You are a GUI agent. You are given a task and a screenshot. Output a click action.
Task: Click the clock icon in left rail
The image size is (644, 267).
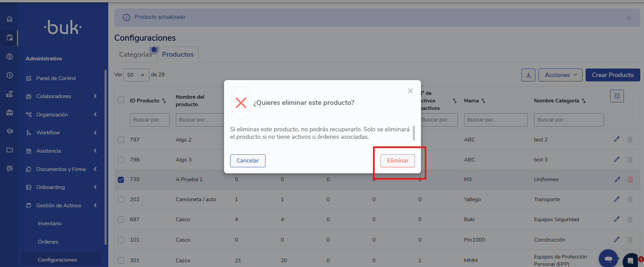pyautogui.click(x=10, y=75)
